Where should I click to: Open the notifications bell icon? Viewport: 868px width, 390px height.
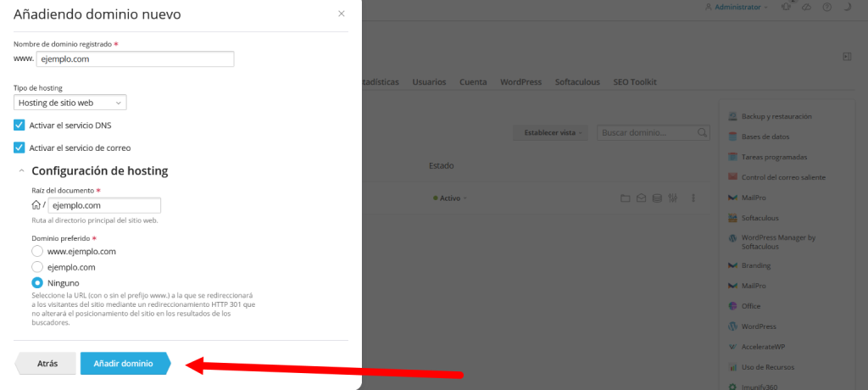click(x=786, y=7)
